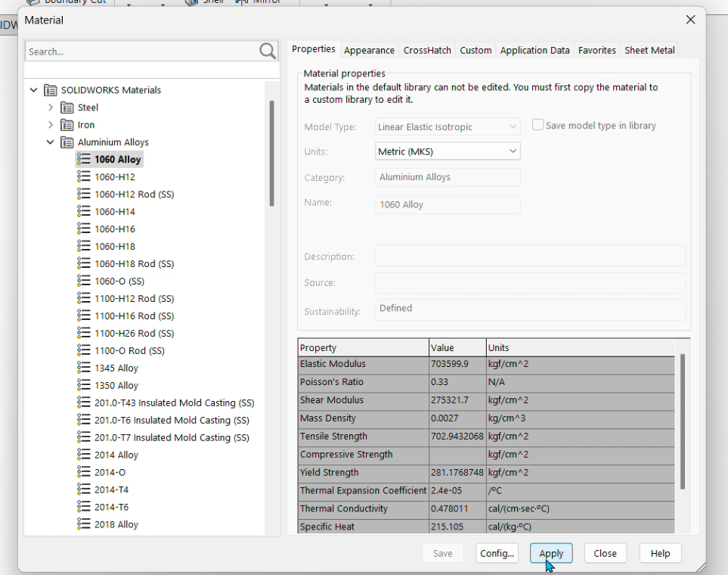728x575 pixels.
Task: Click the 2014 Alloy material icon
Action: (83, 455)
